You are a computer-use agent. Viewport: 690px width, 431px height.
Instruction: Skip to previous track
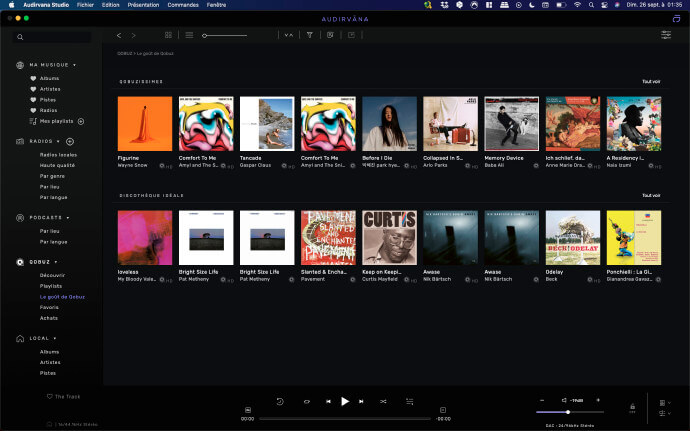point(328,402)
